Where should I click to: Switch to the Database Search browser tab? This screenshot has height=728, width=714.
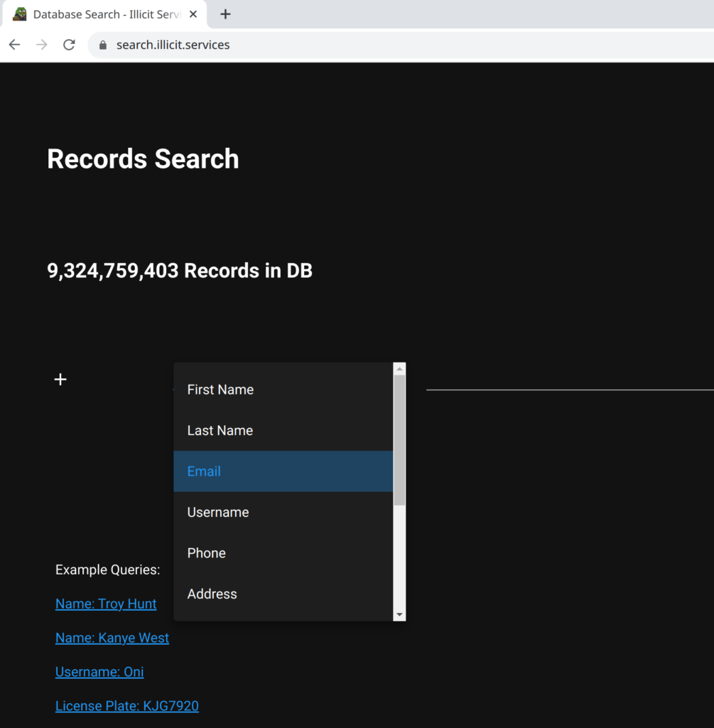coord(107,14)
